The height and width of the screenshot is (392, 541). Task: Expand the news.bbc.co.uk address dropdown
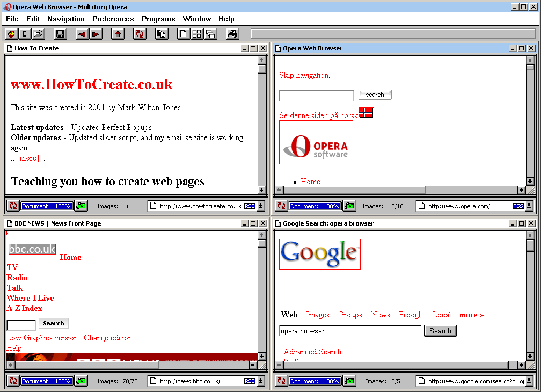[x=261, y=381]
